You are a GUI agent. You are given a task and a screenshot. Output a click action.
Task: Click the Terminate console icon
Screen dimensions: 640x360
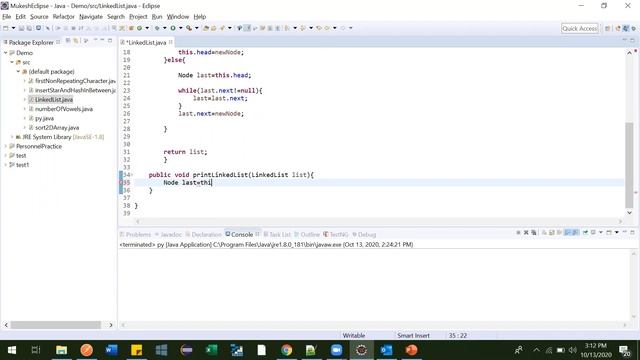pos(518,233)
